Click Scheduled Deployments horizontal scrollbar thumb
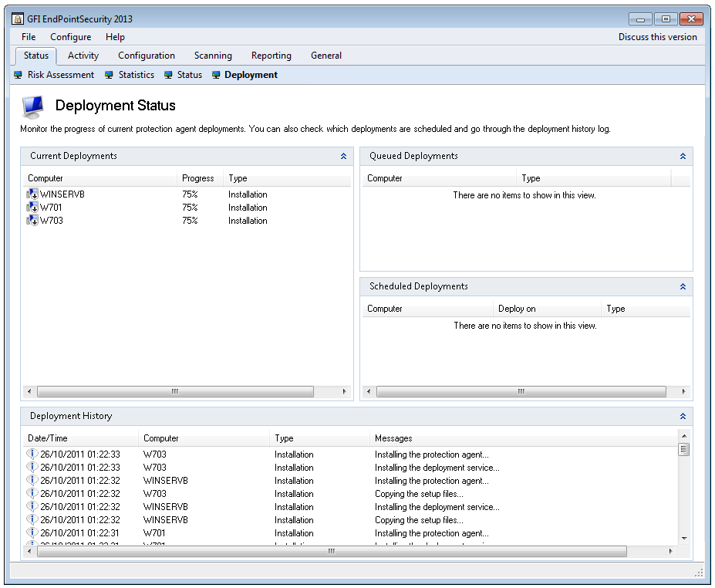Viewport: 715px width, 588px height. pyautogui.click(x=521, y=391)
